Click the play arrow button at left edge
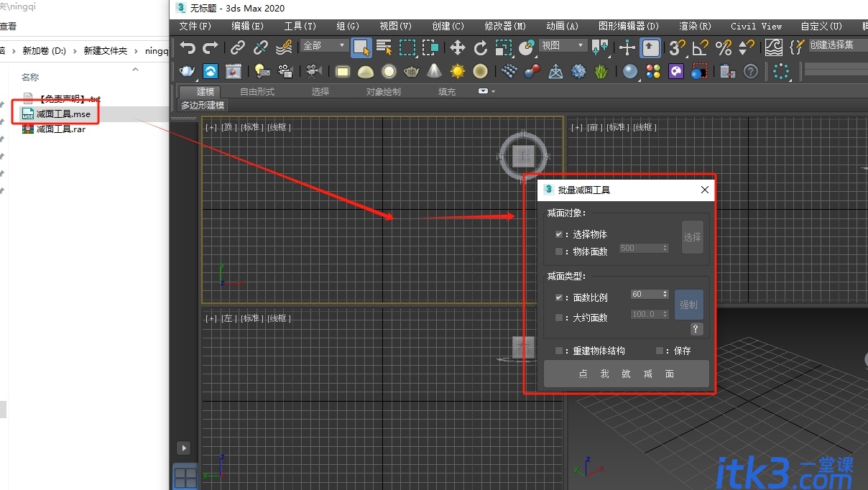The height and width of the screenshot is (490, 868). pos(184,448)
